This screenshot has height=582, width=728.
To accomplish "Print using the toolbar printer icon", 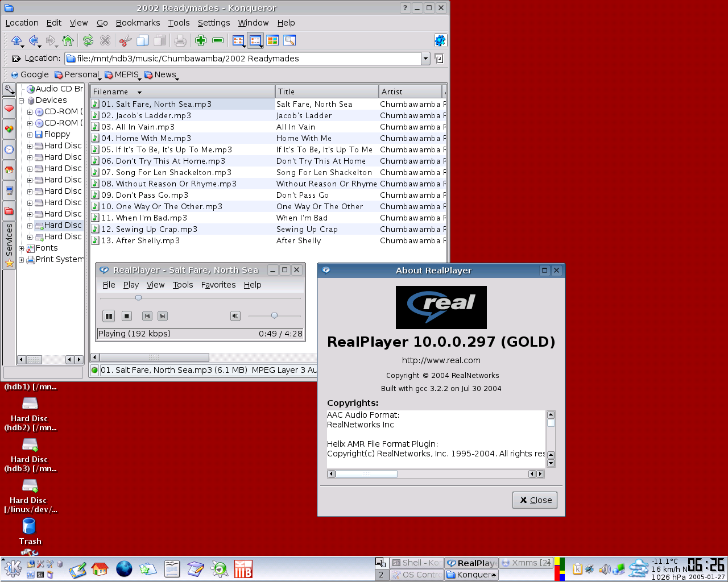I will point(180,40).
